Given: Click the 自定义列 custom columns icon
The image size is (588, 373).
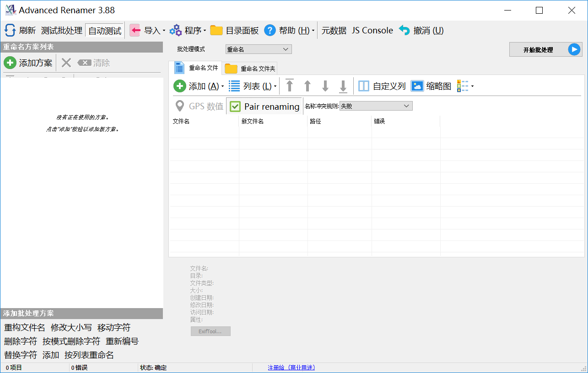Looking at the screenshot, I should 364,86.
